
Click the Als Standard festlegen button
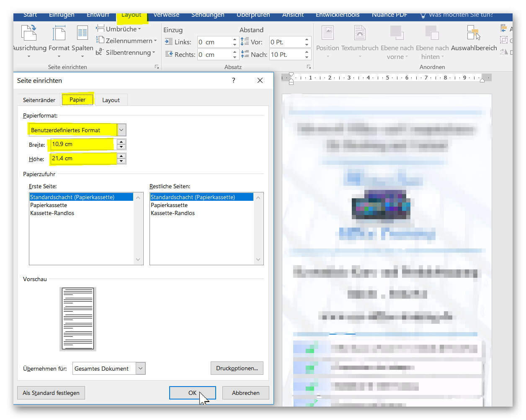(51, 393)
